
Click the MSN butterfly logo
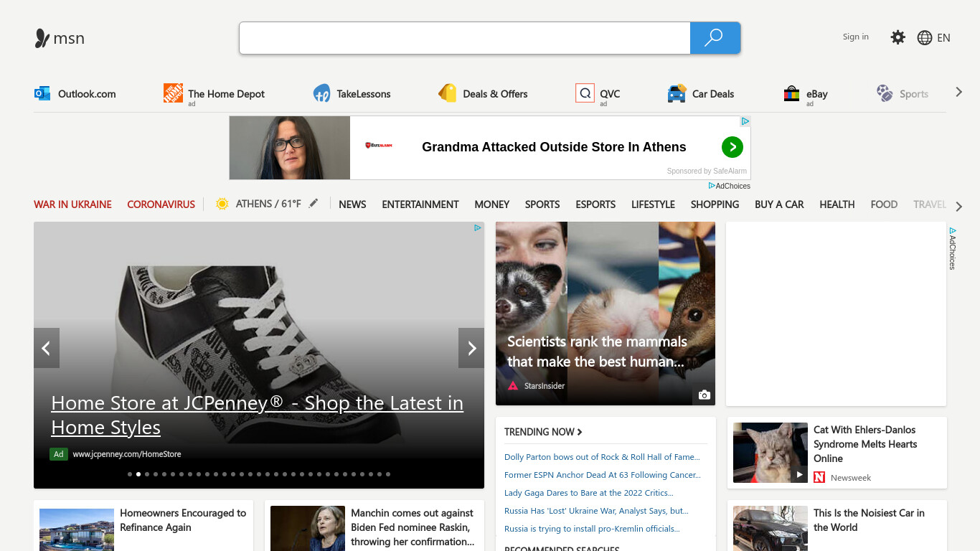[42, 38]
